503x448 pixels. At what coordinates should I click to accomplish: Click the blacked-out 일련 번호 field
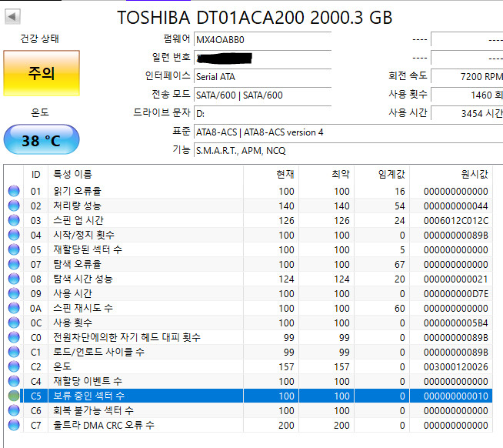pyautogui.click(x=262, y=59)
